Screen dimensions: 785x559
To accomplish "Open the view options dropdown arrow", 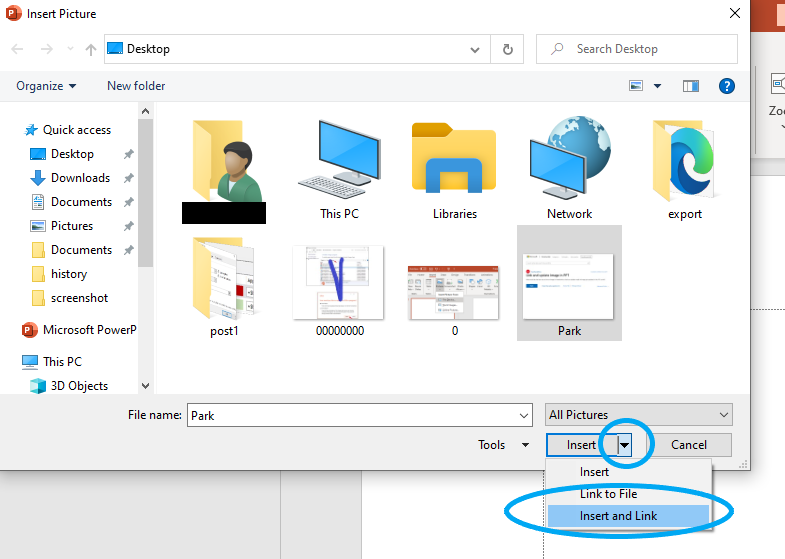I will (x=657, y=86).
